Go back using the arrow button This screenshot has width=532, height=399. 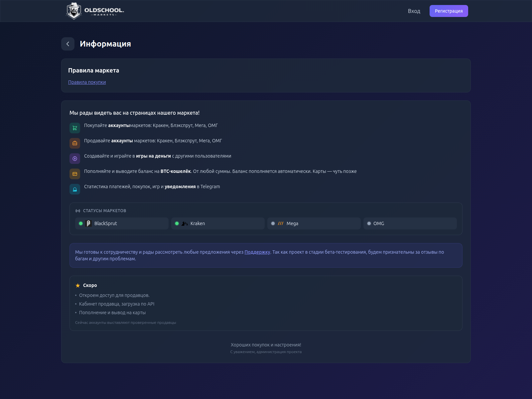(68, 44)
